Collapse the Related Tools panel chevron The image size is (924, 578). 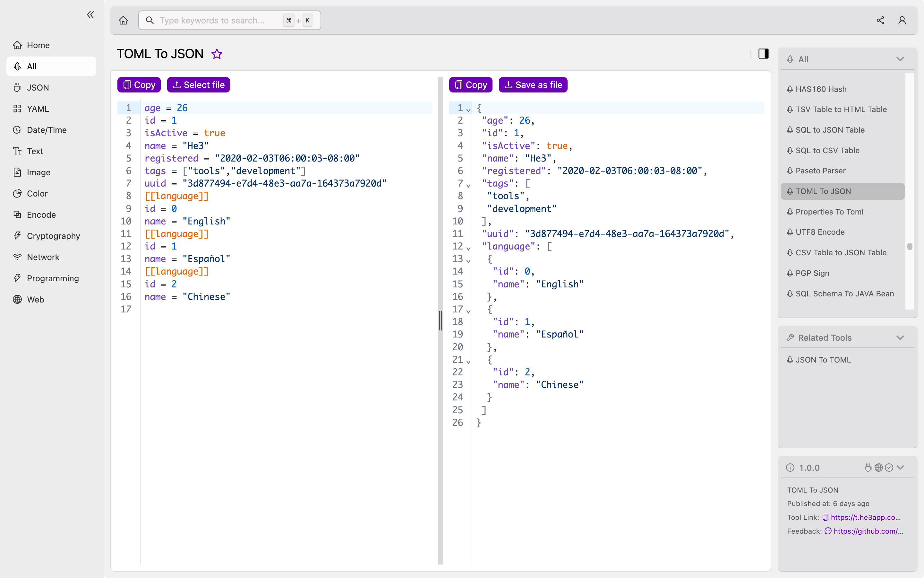[x=900, y=338]
